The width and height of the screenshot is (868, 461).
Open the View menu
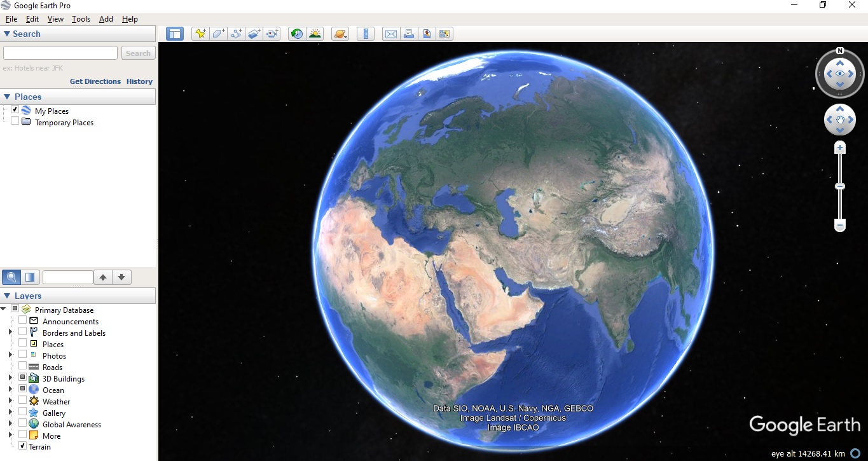(x=55, y=19)
